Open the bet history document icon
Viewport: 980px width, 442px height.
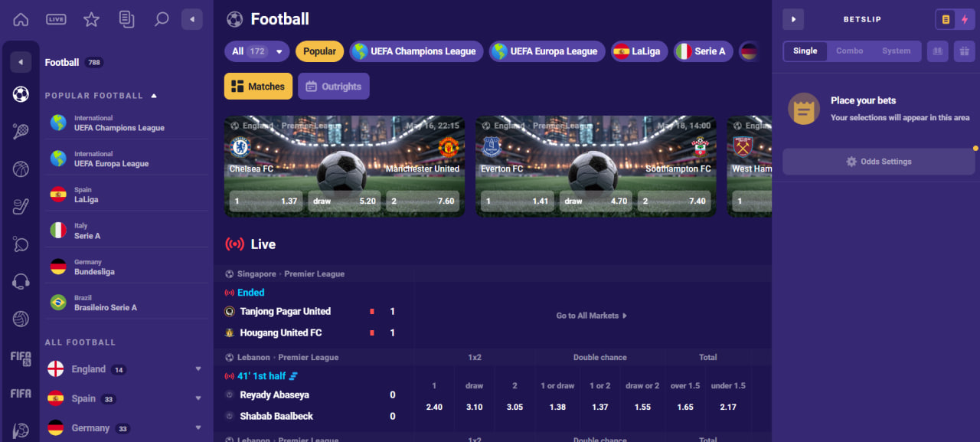pyautogui.click(x=127, y=19)
